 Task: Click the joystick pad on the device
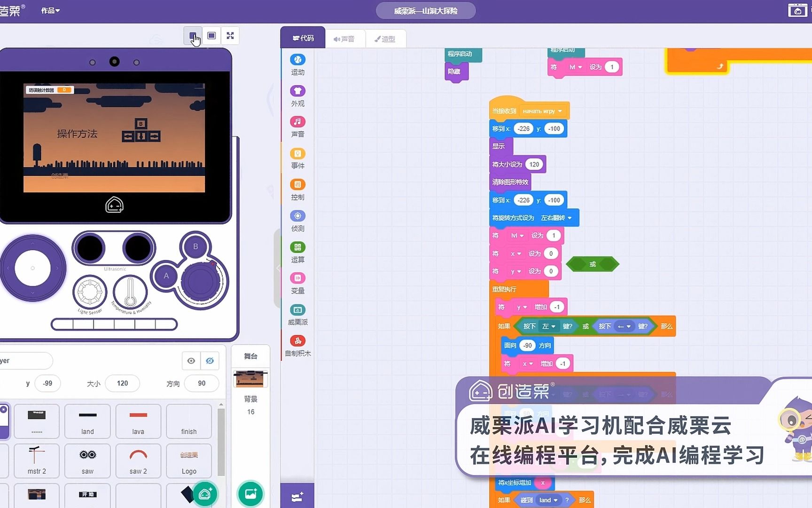coord(32,268)
